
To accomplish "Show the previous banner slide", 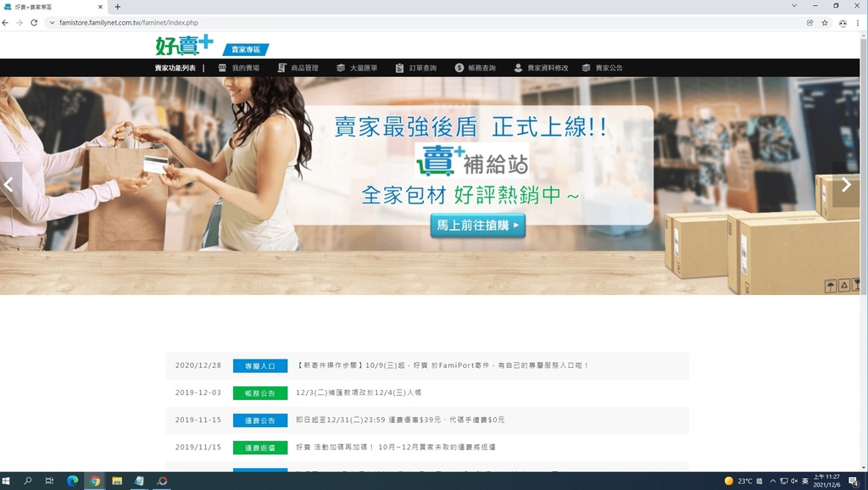I will tap(9, 184).
